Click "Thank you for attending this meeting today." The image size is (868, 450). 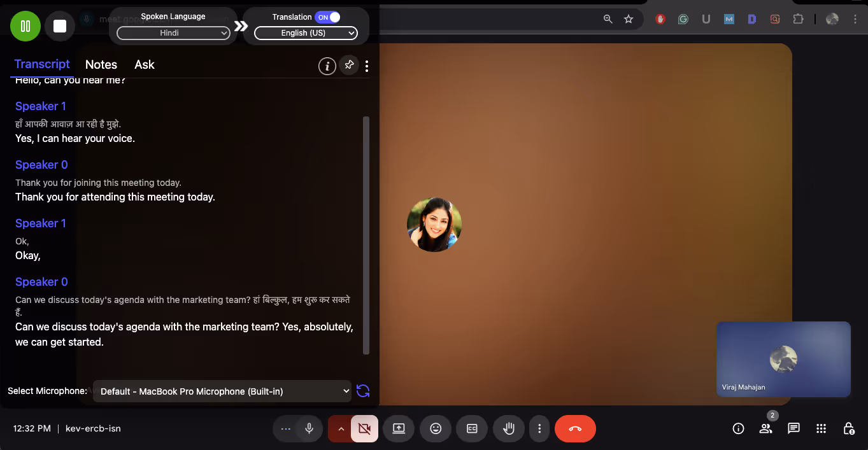point(115,197)
